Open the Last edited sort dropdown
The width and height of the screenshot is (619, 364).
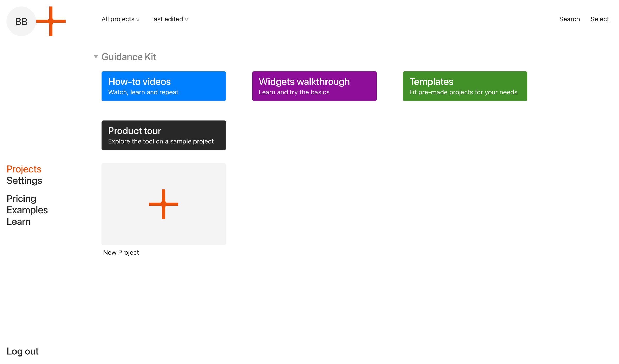pos(169,19)
